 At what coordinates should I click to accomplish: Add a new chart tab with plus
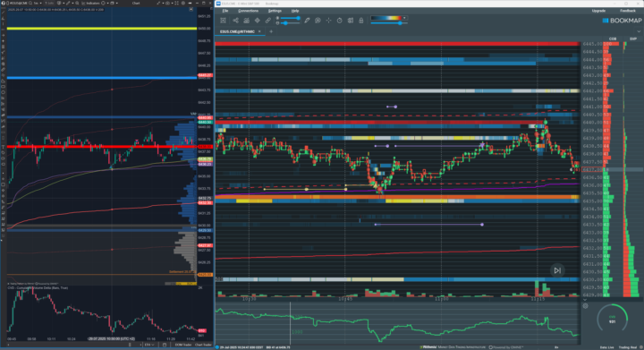[x=271, y=31]
